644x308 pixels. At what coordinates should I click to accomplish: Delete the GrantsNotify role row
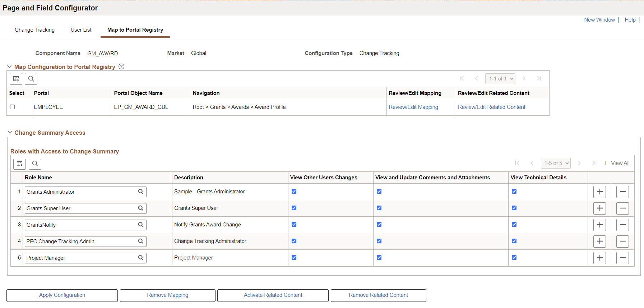(622, 225)
